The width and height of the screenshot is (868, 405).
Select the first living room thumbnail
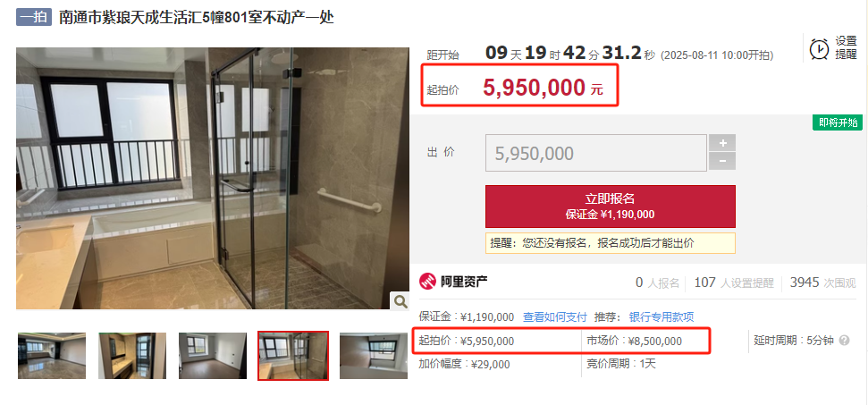point(52,356)
